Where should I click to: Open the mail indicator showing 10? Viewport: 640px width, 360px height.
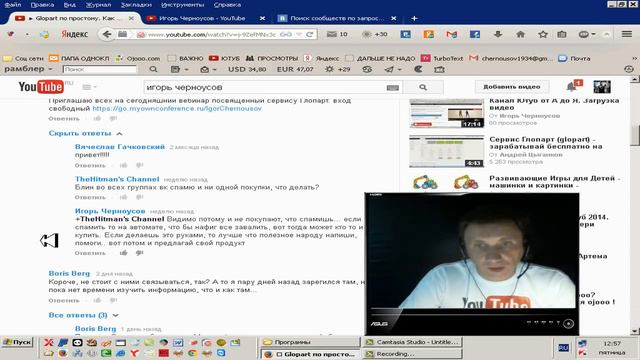point(337,34)
